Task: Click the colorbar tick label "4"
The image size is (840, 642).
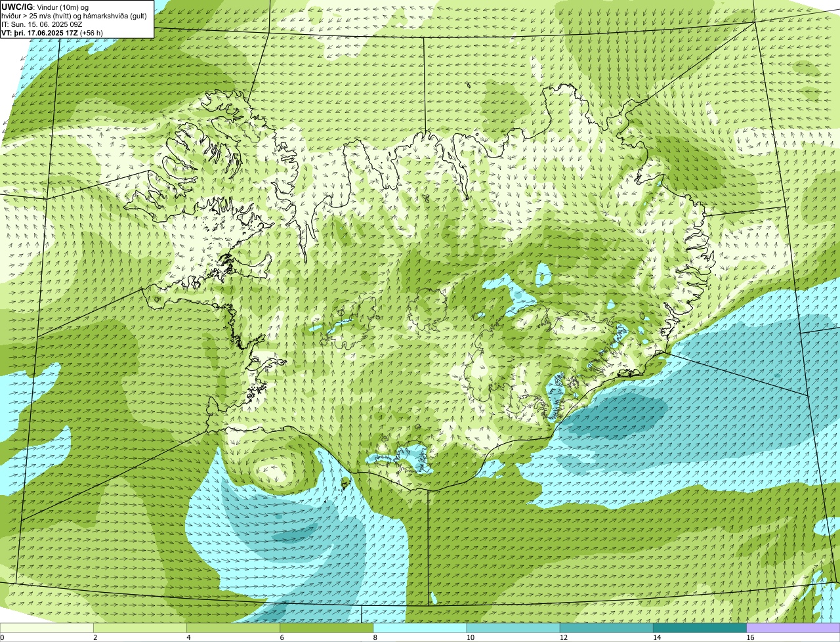Action: [188, 637]
